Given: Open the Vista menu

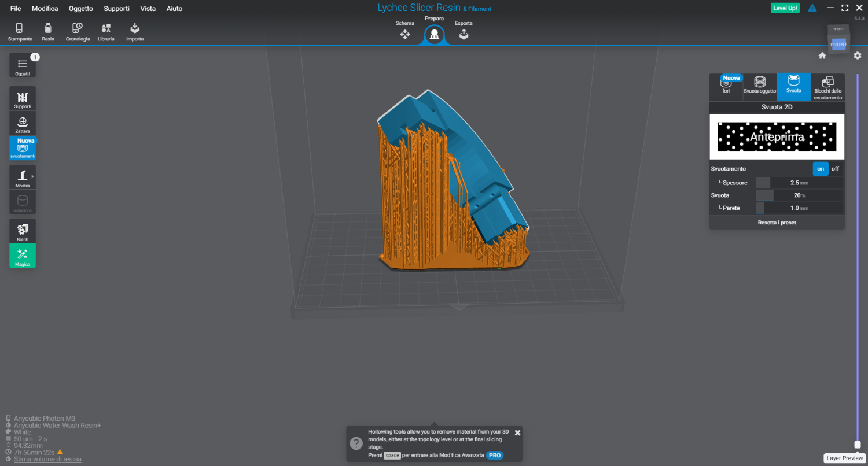Looking at the screenshot, I should pos(148,9).
